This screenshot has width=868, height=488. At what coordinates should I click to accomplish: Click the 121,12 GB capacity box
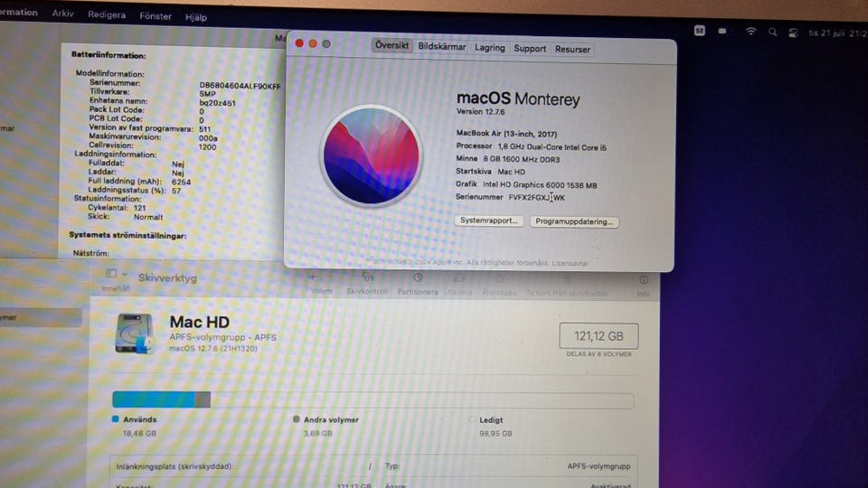(x=599, y=336)
